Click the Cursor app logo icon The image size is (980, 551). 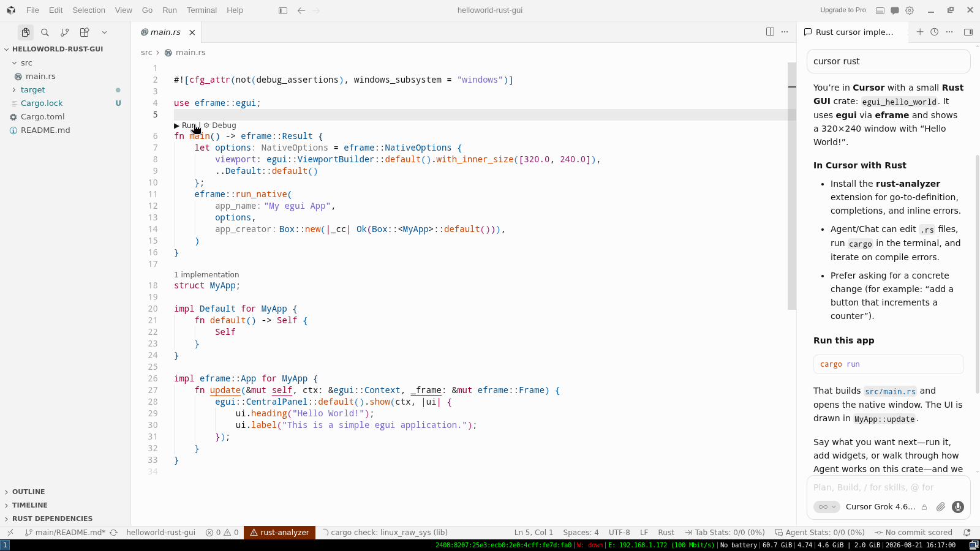tap(11, 10)
